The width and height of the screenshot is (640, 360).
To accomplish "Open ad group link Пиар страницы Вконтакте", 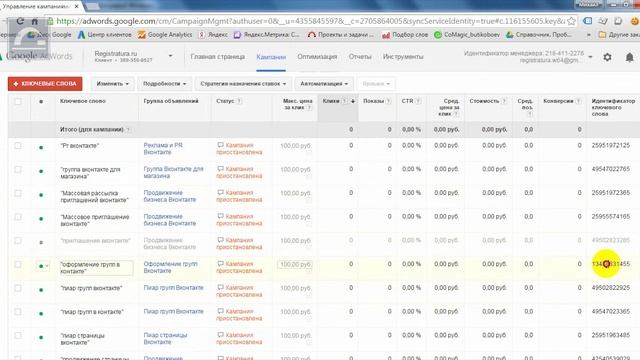I will 165,338.
